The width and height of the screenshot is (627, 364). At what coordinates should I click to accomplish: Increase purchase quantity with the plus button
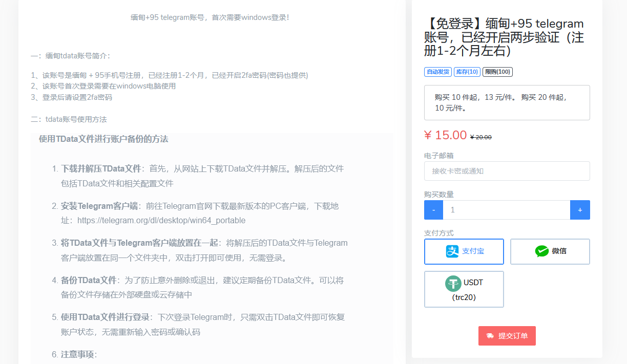point(580,210)
